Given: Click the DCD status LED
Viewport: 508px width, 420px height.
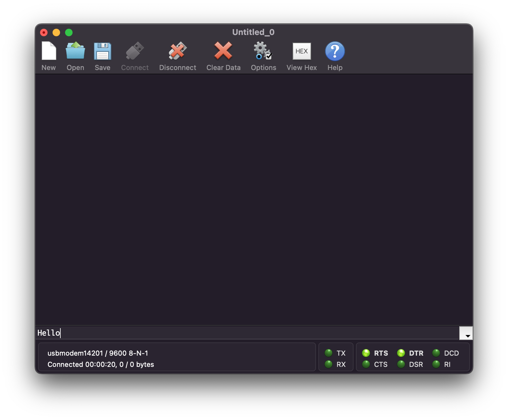Looking at the screenshot, I should tap(436, 353).
